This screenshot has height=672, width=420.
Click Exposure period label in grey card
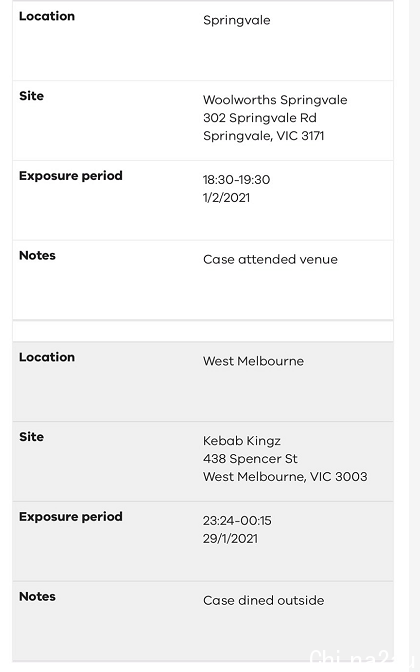(71, 517)
